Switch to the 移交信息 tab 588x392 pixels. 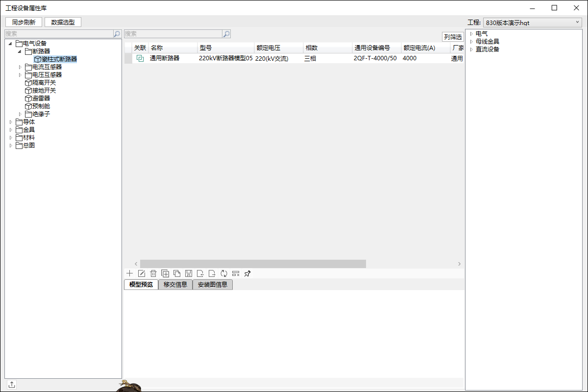click(175, 285)
